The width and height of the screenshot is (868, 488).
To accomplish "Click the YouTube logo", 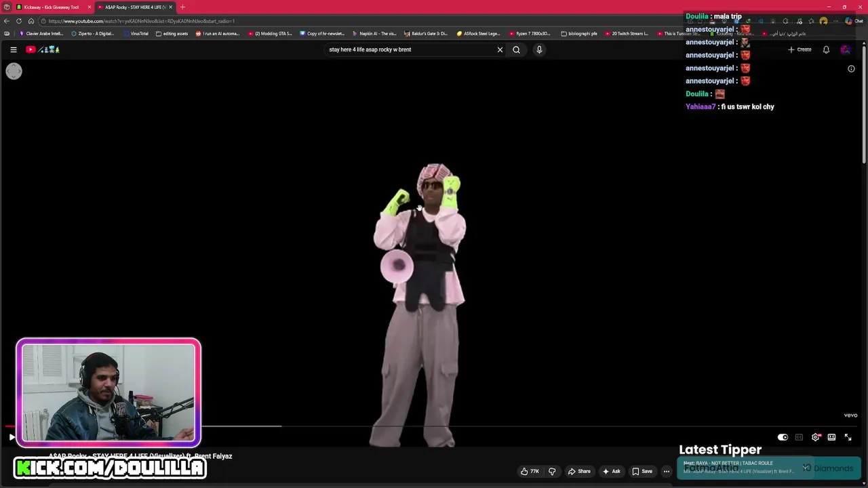I will tap(43, 49).
